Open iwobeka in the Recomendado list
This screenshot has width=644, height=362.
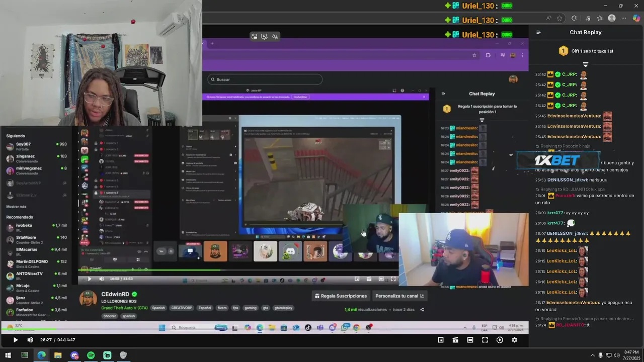(36, 227)
